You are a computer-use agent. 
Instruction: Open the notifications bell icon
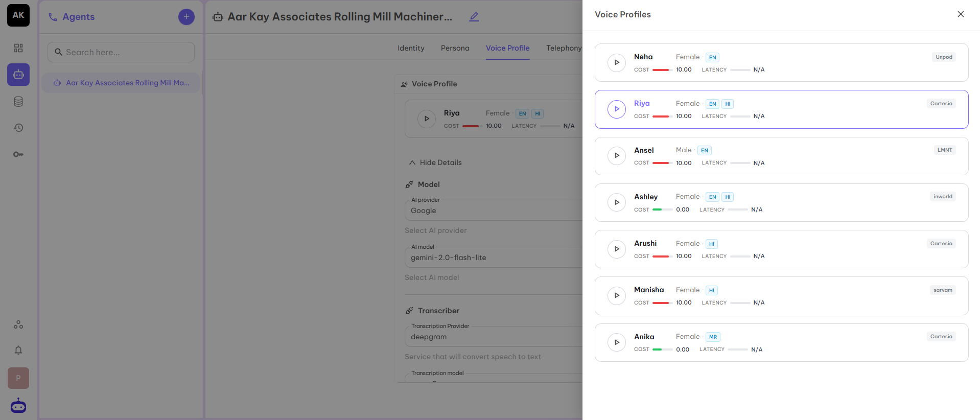[18, 351]
